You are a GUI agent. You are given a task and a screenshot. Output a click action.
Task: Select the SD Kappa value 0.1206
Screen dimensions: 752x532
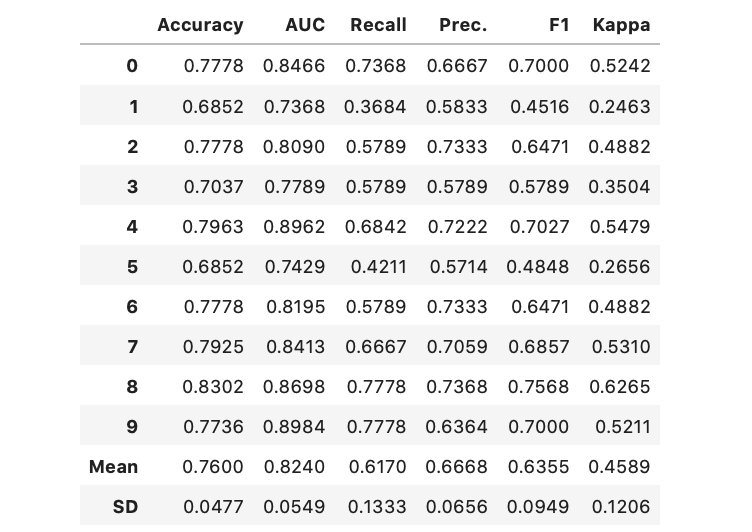pyautogui.click(x=620, y=507)
